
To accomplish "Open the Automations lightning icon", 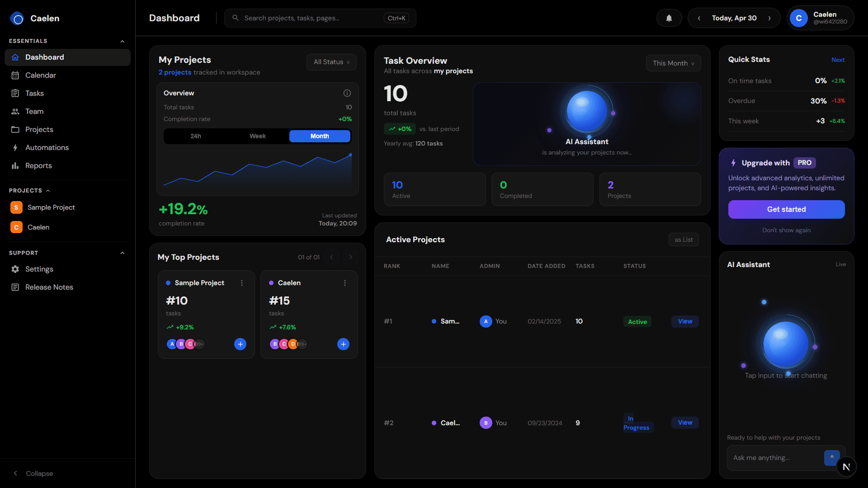I will tap(15, 148).
